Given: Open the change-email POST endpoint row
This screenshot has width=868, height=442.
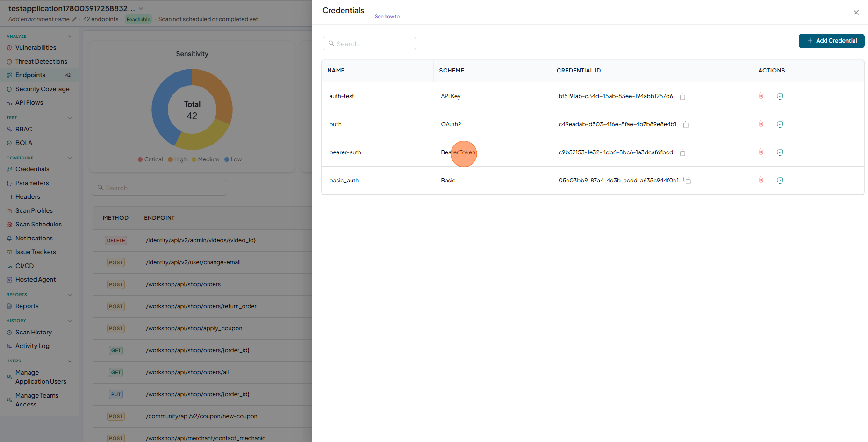Looking at the screenshot, I should point(202,262).
